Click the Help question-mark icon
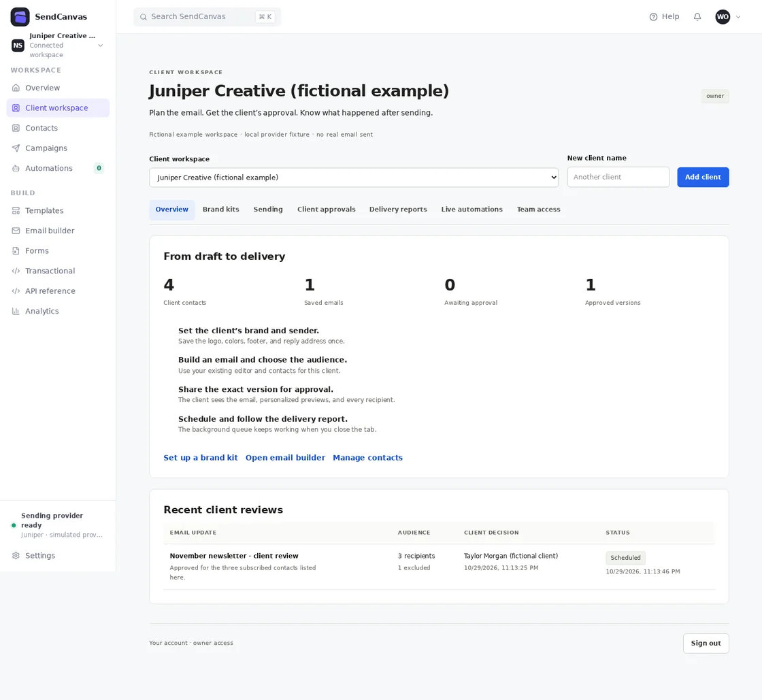This screenshot has width=762, height=700. [x=653, y=17]
